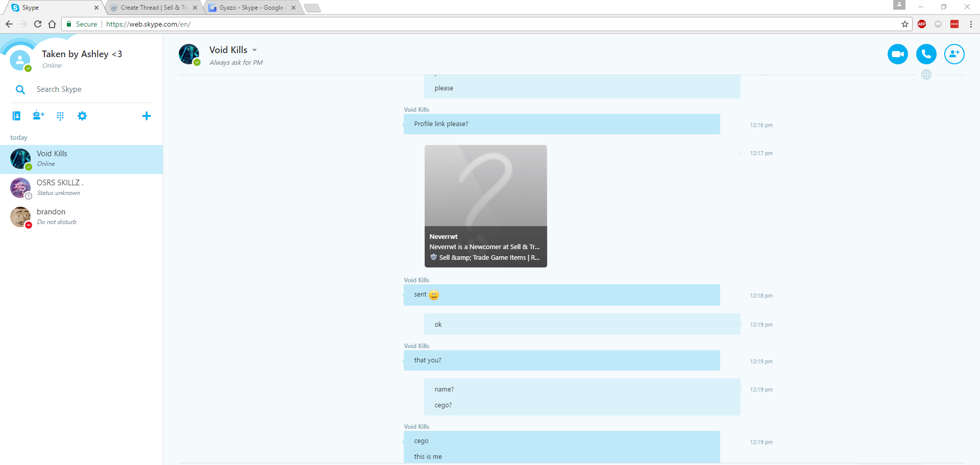Go to the browser home page
The height and width of the screenshot is (465, 980).
pos(52,24)
